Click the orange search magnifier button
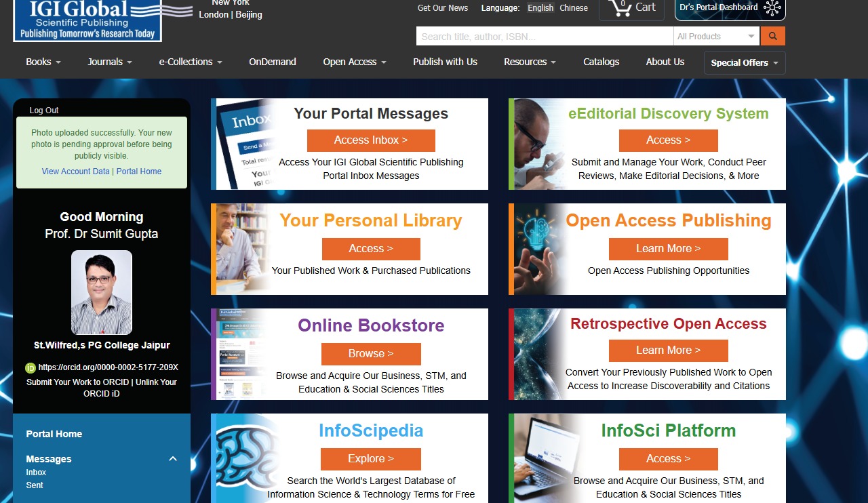Viewport: 868px width, 503px height. pyautogui.click(x=773, y=36)
